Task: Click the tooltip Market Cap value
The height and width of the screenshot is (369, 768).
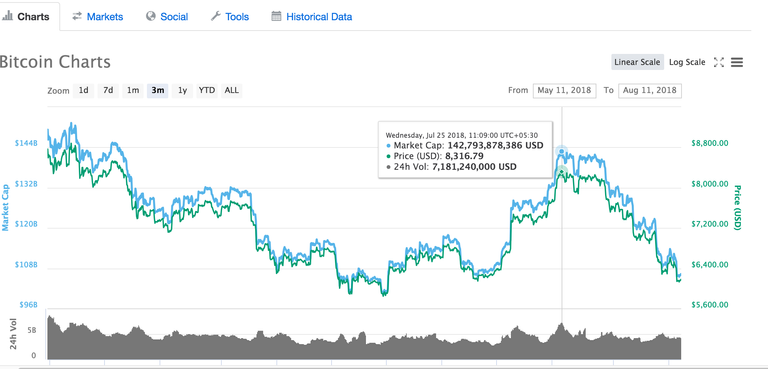Action: point(495,146)
